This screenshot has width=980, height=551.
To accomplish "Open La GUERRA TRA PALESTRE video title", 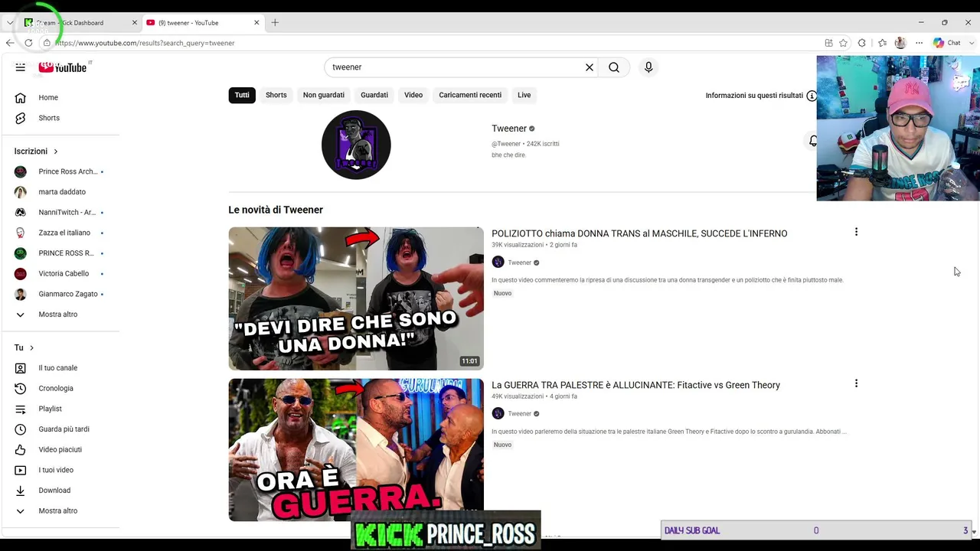I will click(635, 385).
